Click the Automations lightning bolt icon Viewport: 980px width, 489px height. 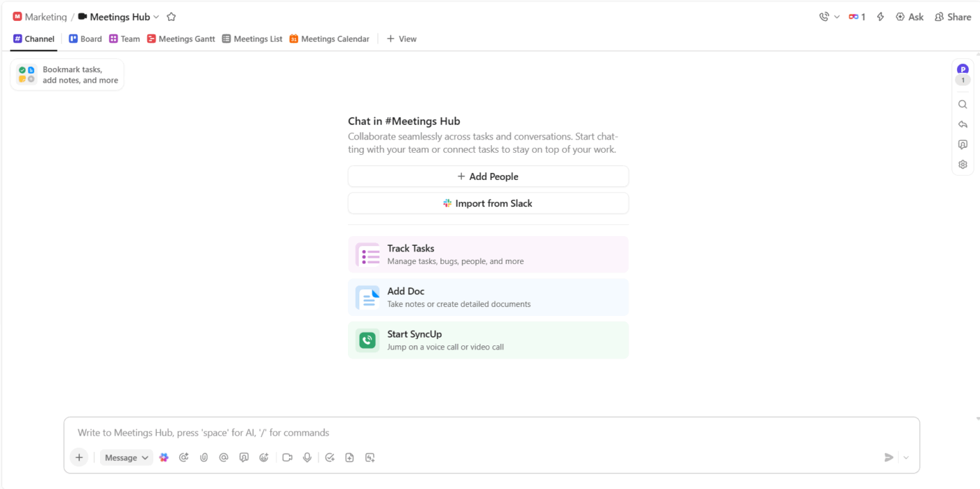point(880,16)
